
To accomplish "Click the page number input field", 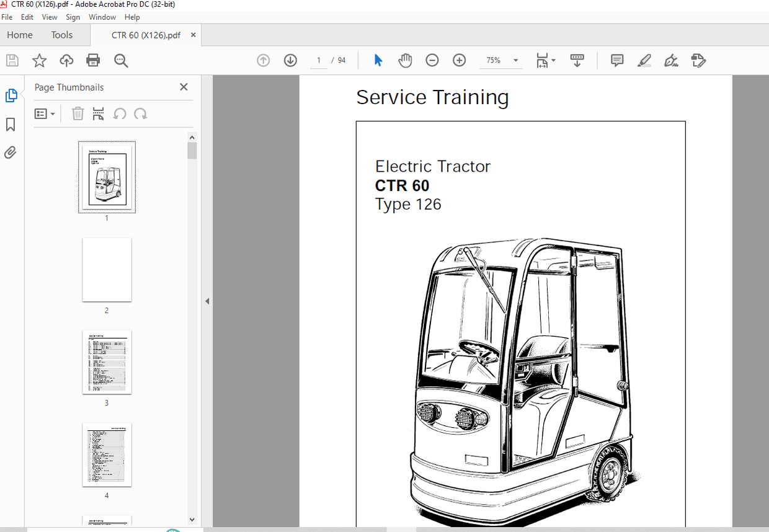I will tap(318, 60).
